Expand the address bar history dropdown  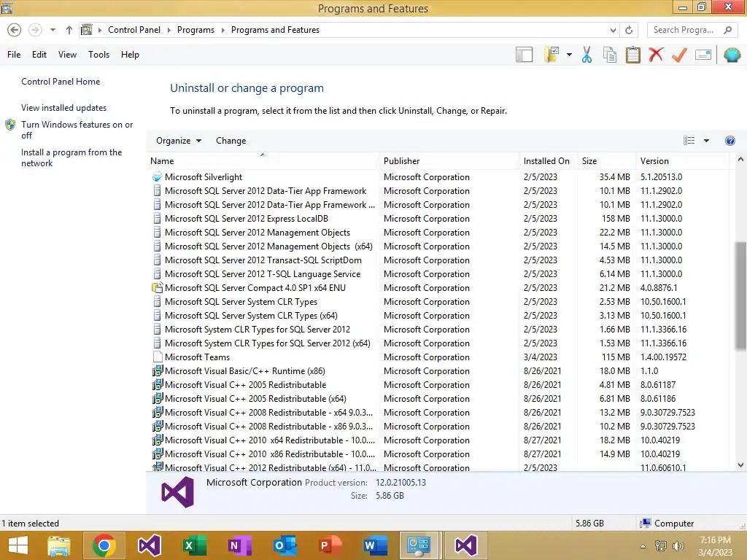tap(613, 30)
